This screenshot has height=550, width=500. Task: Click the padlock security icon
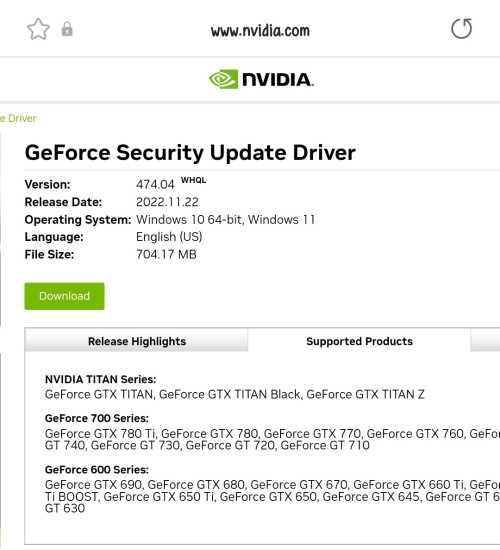[67, 29]
